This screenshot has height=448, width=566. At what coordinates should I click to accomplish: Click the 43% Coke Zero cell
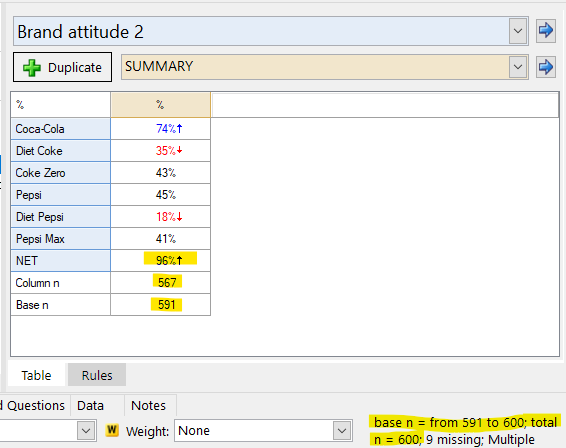(x=161, y=173)
